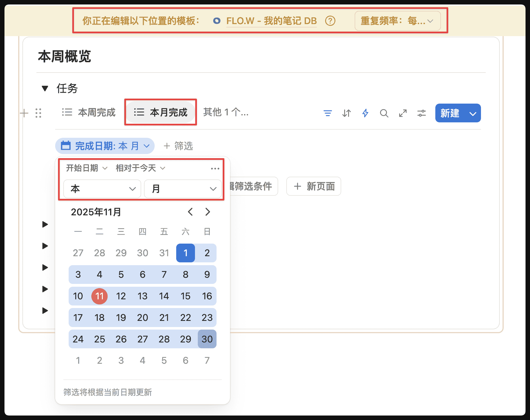Screen dimensions: 530x420
Task: Click the six-dot drag handle icon
Action: 38,113
